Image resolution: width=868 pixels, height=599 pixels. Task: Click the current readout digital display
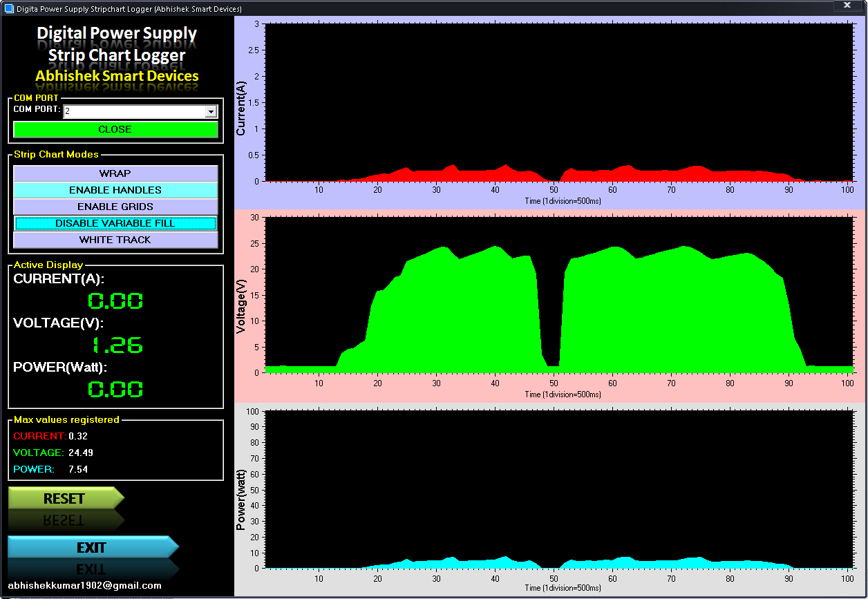tap(115, 301)
